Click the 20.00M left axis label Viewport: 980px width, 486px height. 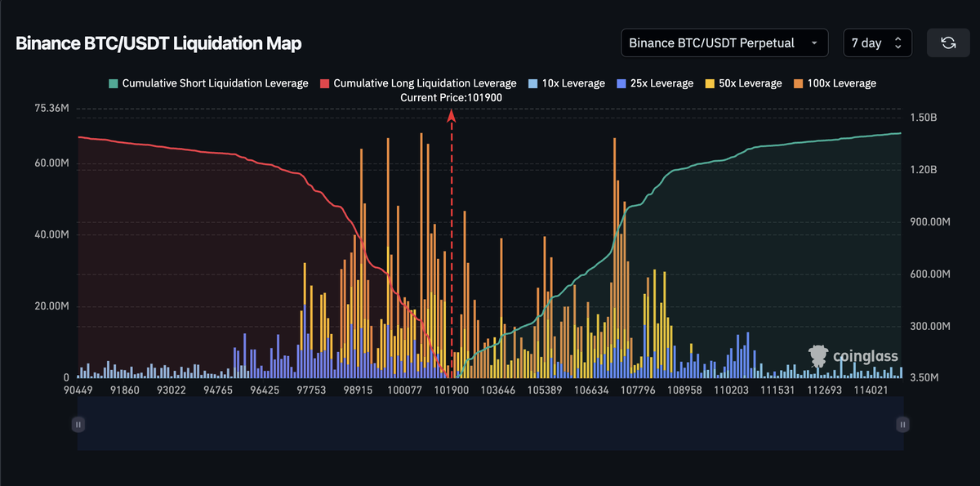[51, 306]
